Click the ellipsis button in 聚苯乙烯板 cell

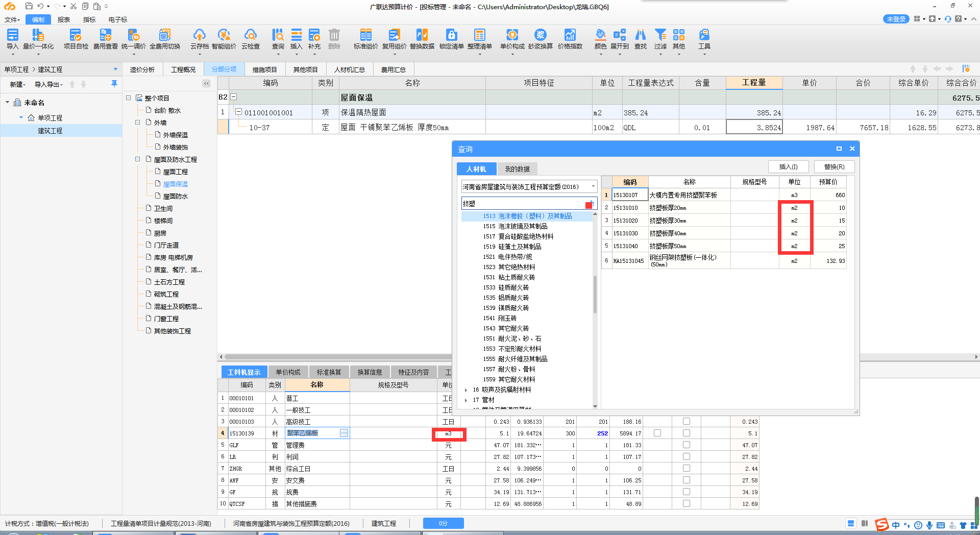(344, 433)
